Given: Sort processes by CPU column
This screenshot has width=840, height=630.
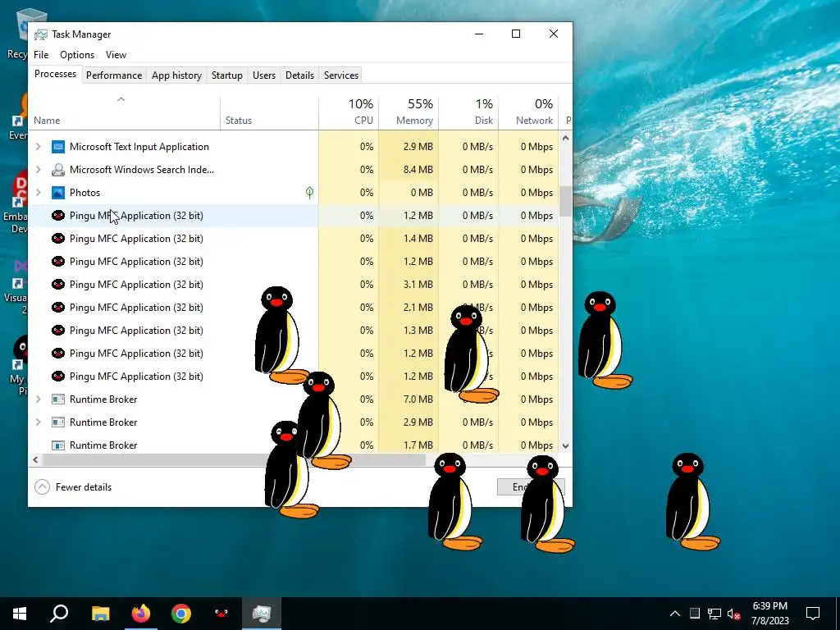Looking at the screenshot, I should [x=349, y=113].
